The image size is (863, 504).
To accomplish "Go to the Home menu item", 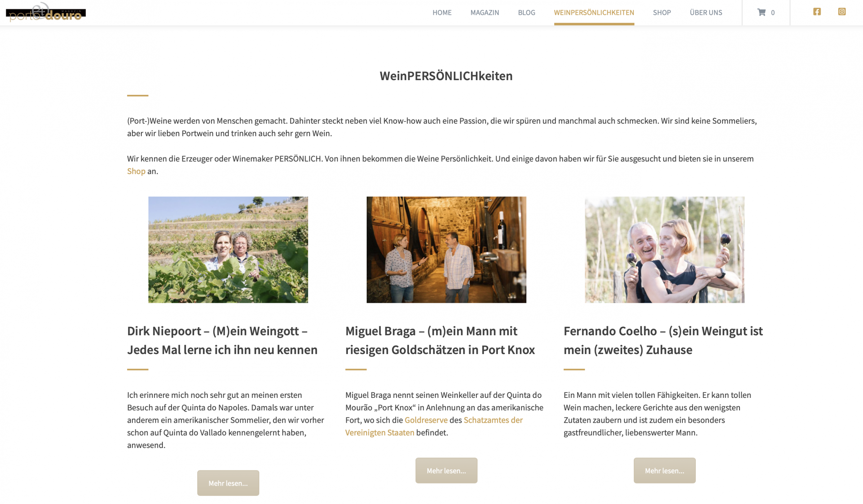I will click(x=442, y=13).
